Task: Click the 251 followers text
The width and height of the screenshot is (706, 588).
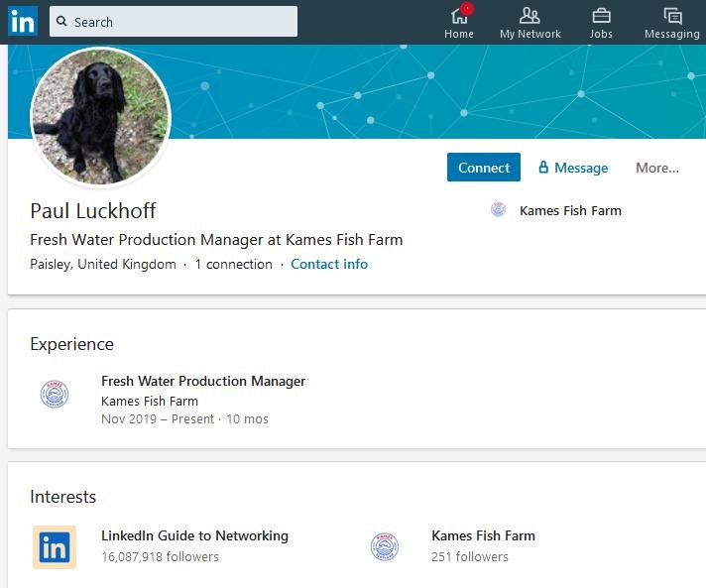Action: (x=470, y=557)
